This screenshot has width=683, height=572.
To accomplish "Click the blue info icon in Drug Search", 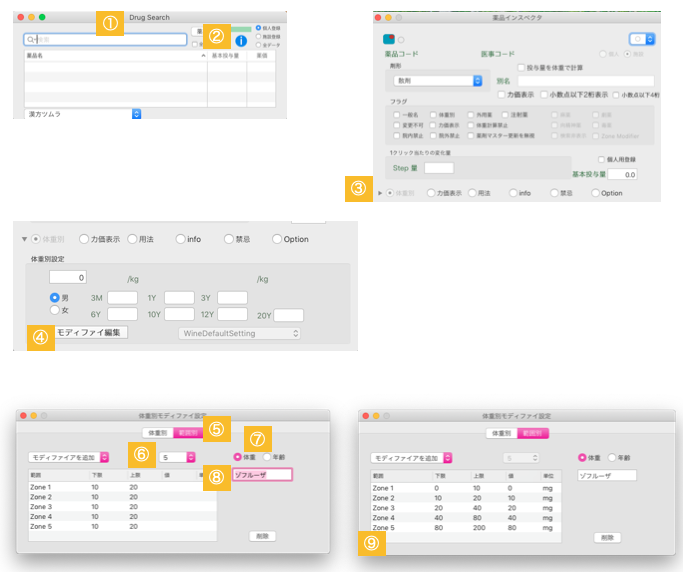I will 241,41.
